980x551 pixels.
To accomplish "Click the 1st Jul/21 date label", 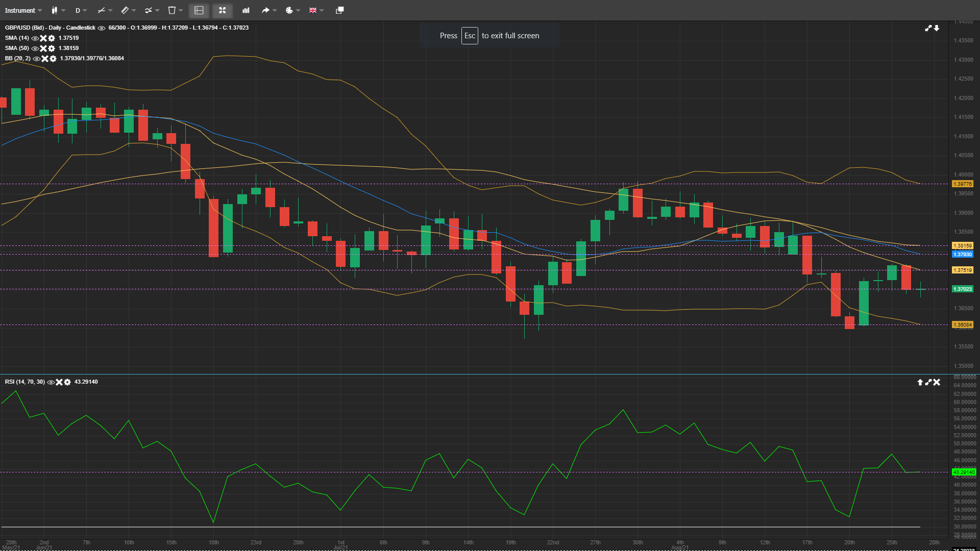I will (x=340, y=545).
